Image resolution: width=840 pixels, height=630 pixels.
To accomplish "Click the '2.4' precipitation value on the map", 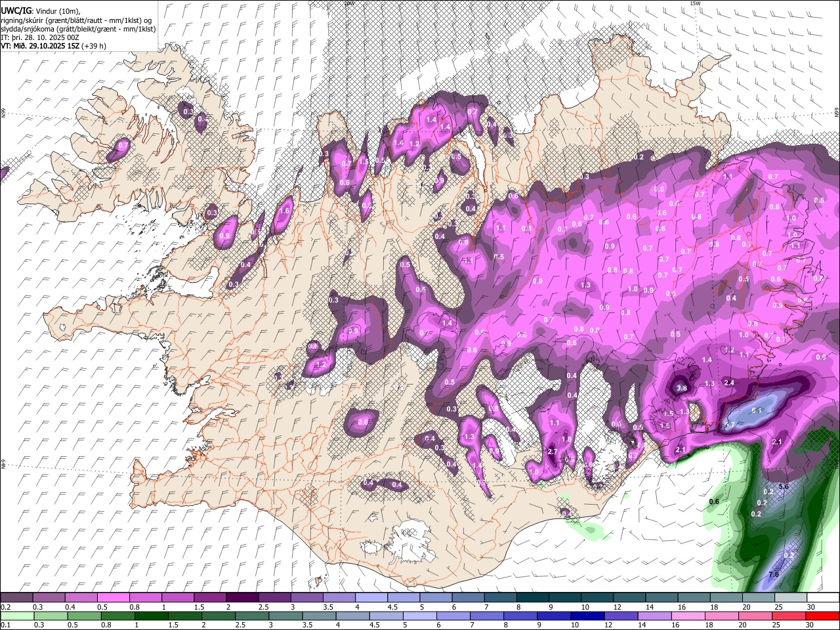I will (x=728, y=383).
